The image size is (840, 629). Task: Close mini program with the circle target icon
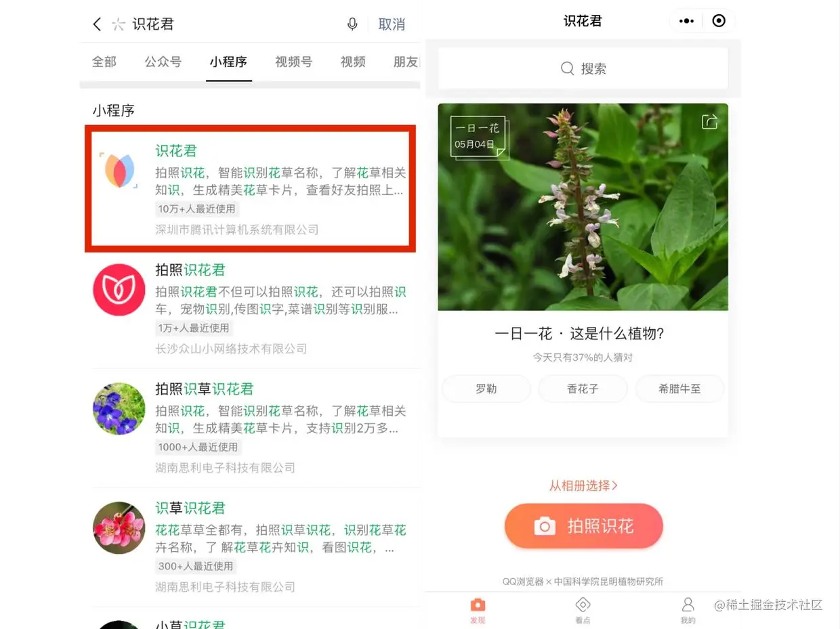[x=719, y=21]
